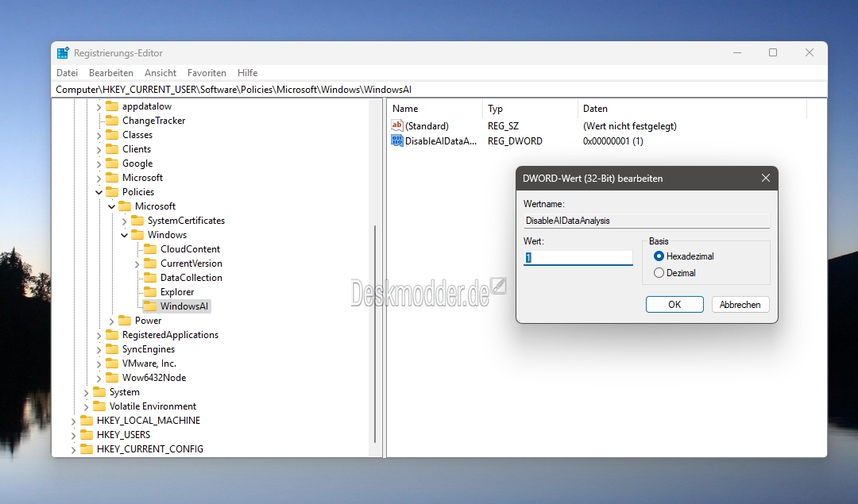Screen dimensions: 858x504
Task: Click the WindowsAI folder icon
Action: (150, 306)
